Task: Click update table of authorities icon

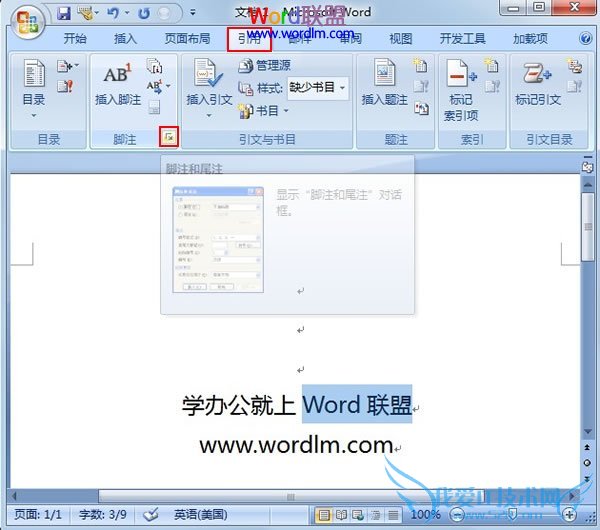Action: point(574,86)
